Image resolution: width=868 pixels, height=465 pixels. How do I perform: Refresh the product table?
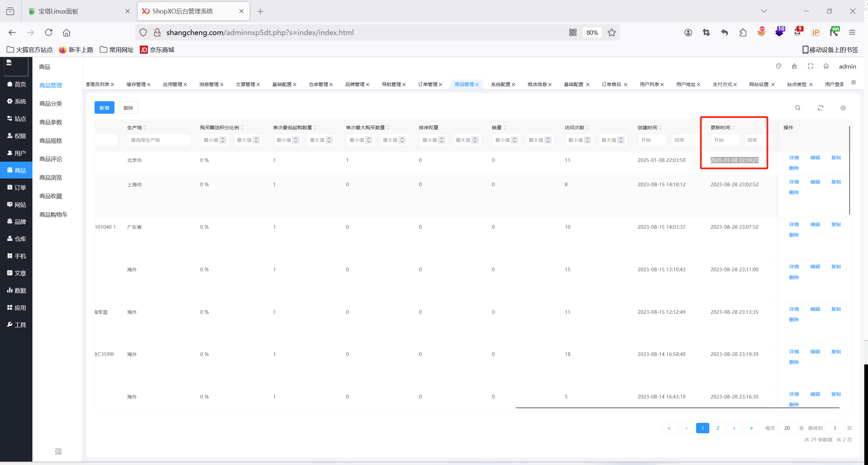click(x=820, y=108)
